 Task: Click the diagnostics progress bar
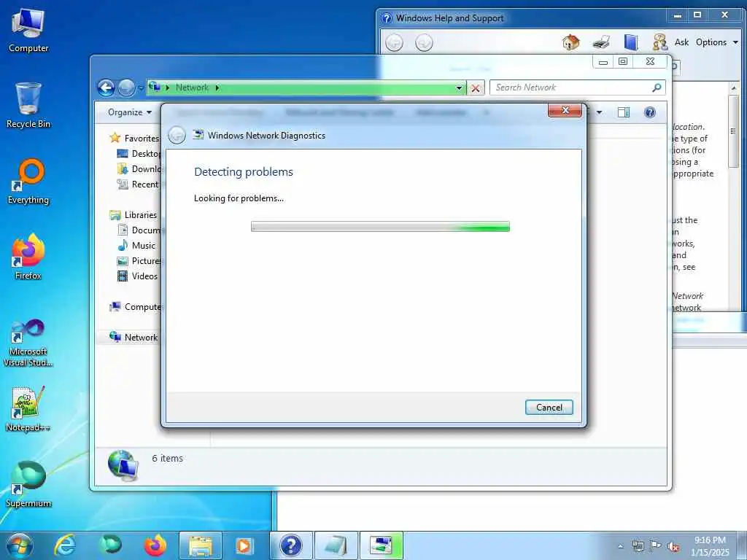pos(380,227)
